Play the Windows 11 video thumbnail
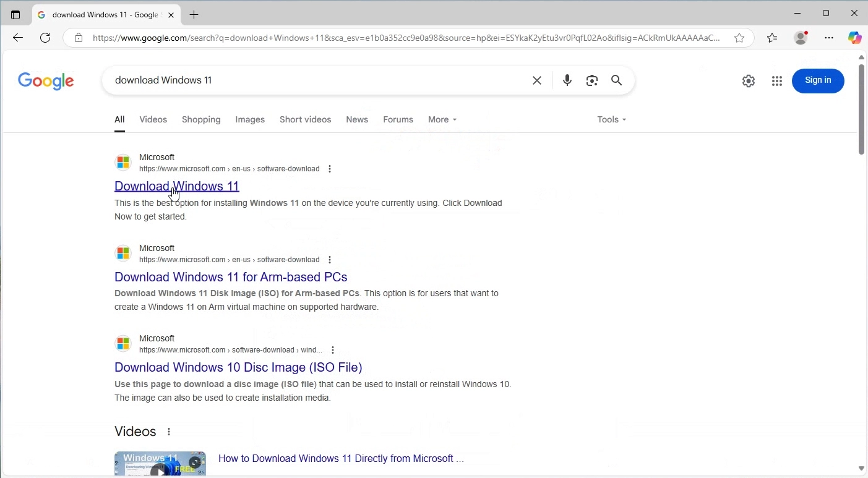This screenshot has width=868, height=478. tap(160, 464)
